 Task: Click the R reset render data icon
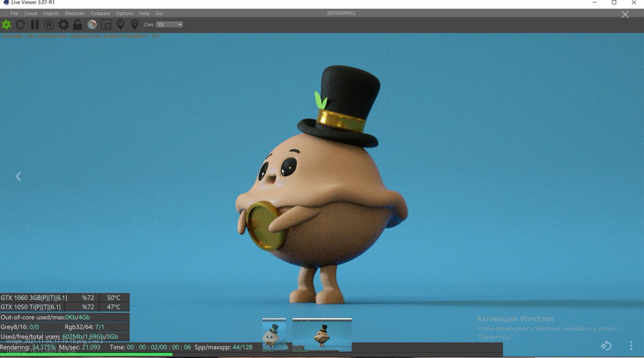(x=49, y=25)
